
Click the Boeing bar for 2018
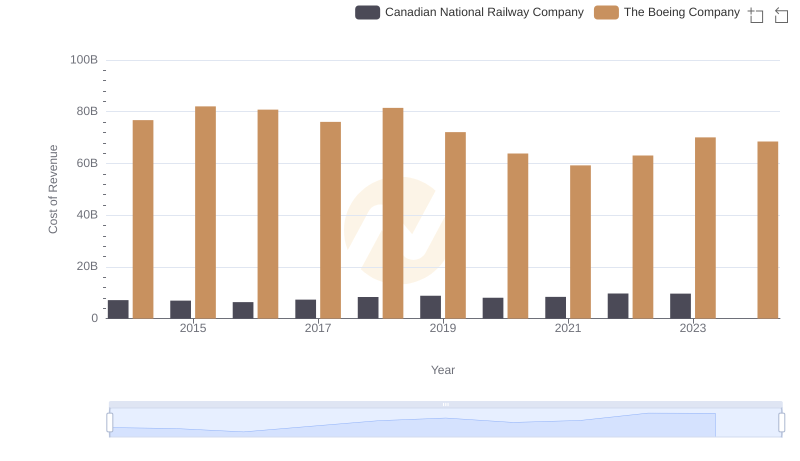[393, 213]
